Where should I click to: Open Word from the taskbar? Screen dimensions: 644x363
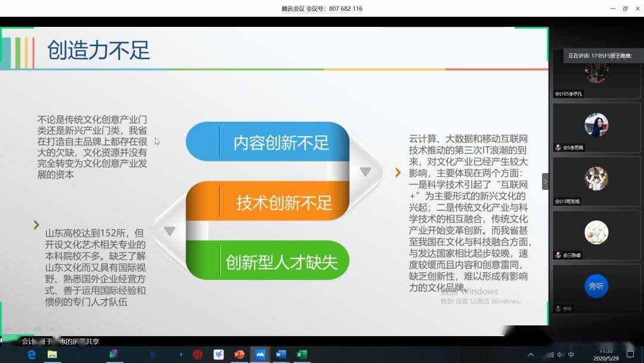pyautogui.click(x=281, y=355)
